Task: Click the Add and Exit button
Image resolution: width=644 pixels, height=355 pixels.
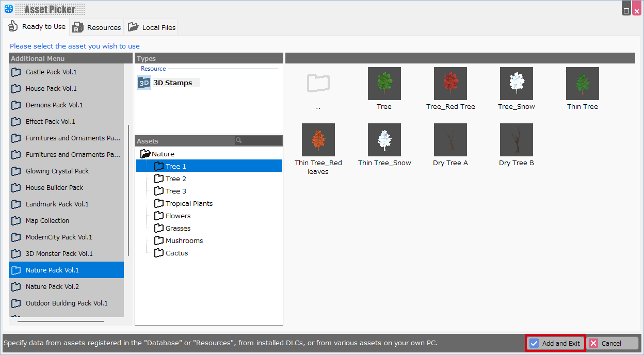Action: point(555,343)
